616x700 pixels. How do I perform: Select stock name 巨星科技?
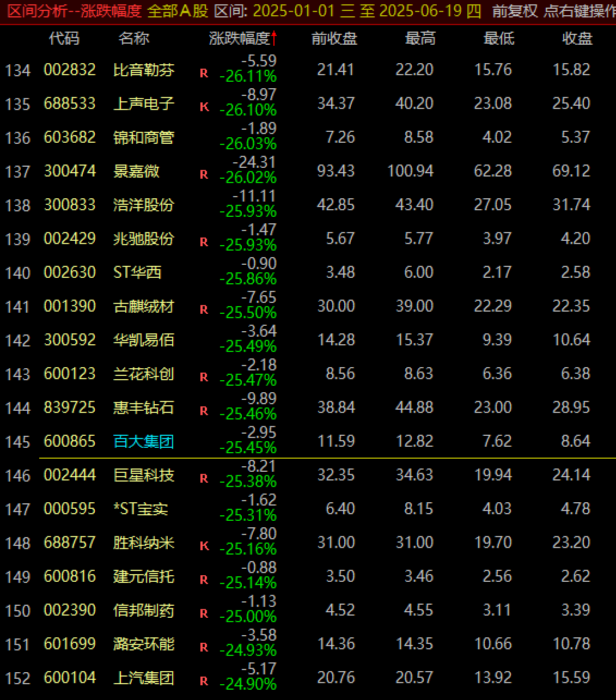coord(144,475)
